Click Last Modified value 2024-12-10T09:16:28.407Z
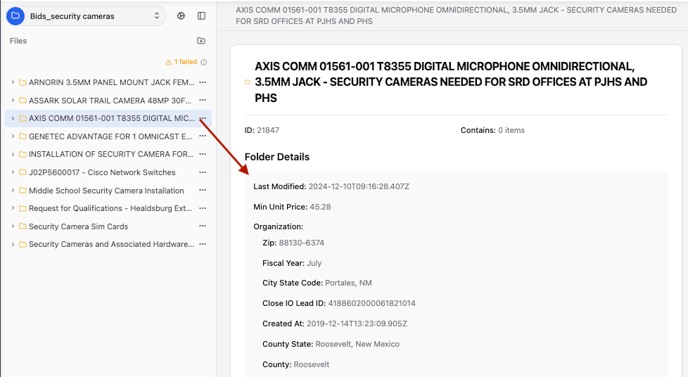 [x=358, y=187]
